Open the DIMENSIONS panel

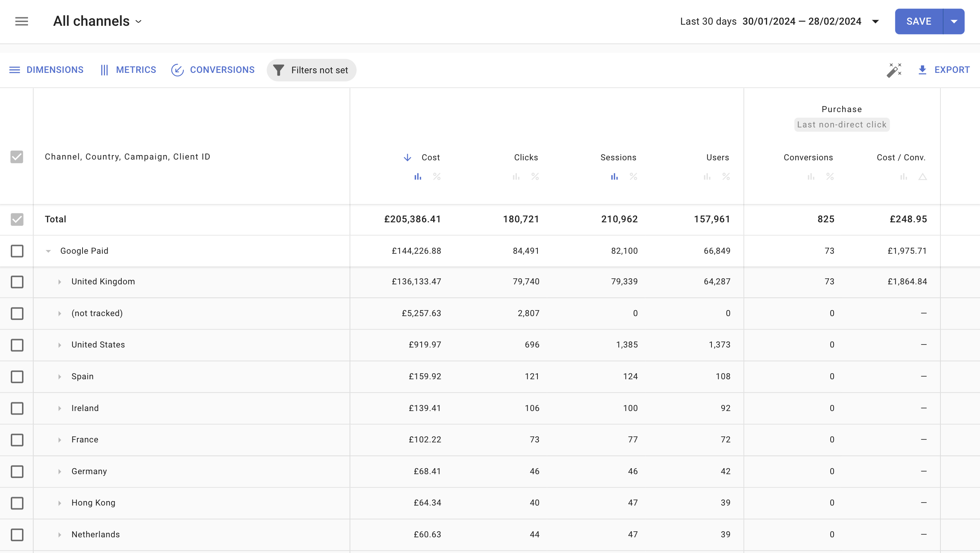pos(55,69)
